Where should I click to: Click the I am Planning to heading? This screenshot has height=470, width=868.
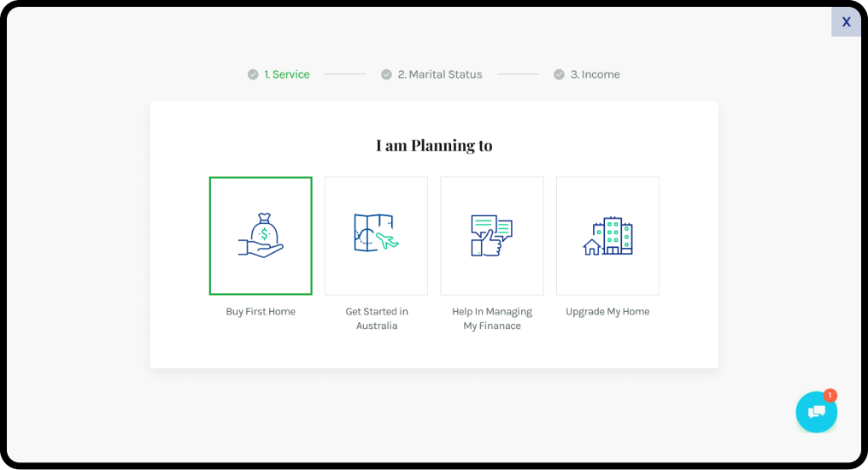[x=434, y=145]
